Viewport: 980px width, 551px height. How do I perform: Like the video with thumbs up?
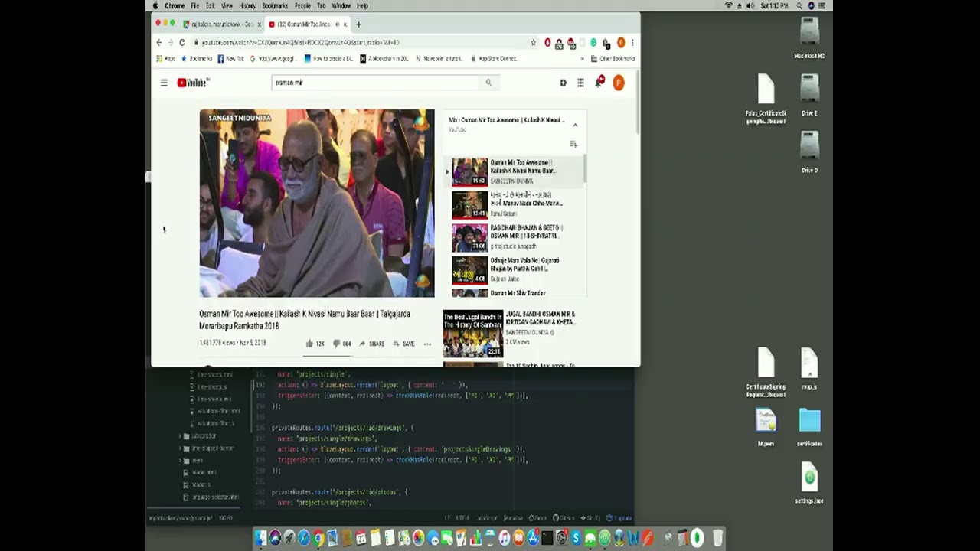click(x=315, y=344)
